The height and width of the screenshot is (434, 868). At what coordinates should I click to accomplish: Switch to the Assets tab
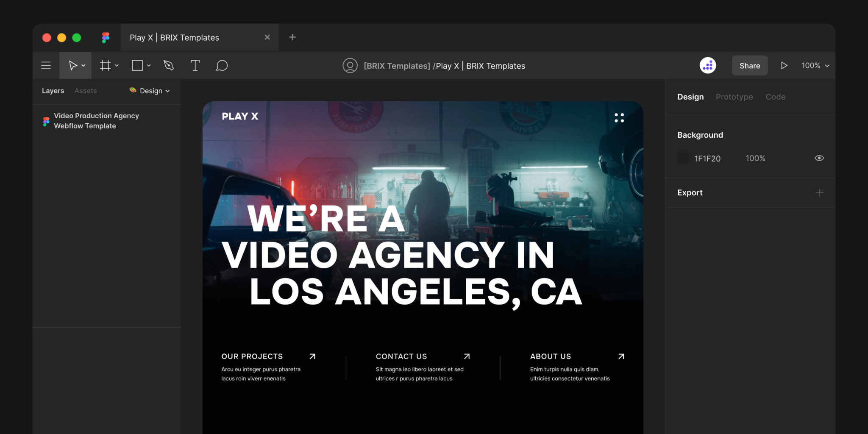coord(85,91)
